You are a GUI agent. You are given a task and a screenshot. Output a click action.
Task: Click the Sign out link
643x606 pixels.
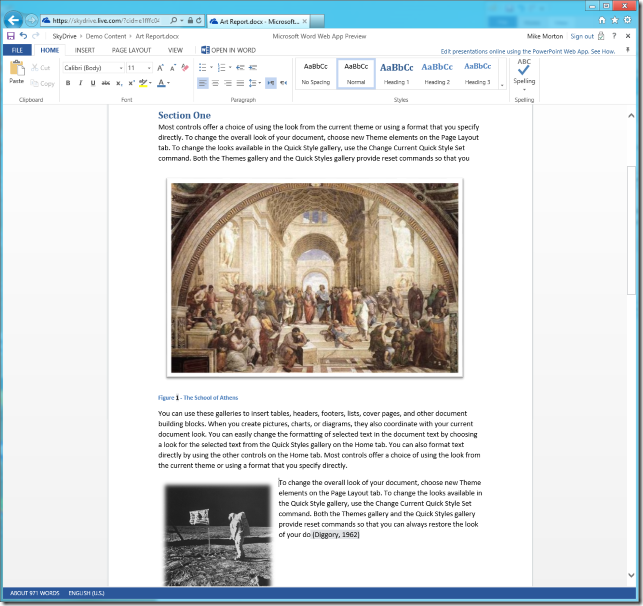pos(582,36)
